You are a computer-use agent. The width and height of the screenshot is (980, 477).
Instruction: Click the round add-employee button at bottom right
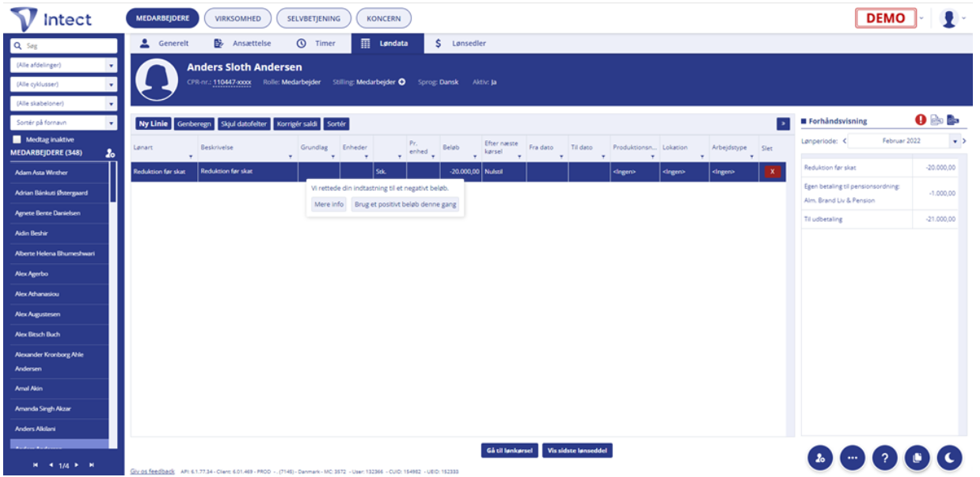tap(820, 457)
